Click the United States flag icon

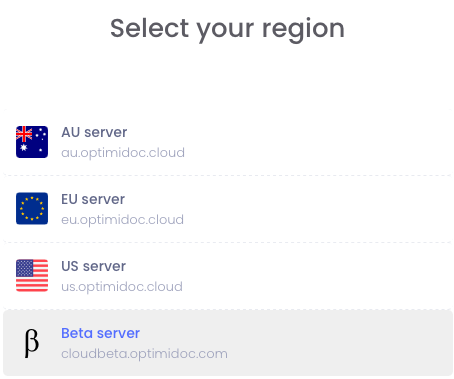tap(32, 276)
